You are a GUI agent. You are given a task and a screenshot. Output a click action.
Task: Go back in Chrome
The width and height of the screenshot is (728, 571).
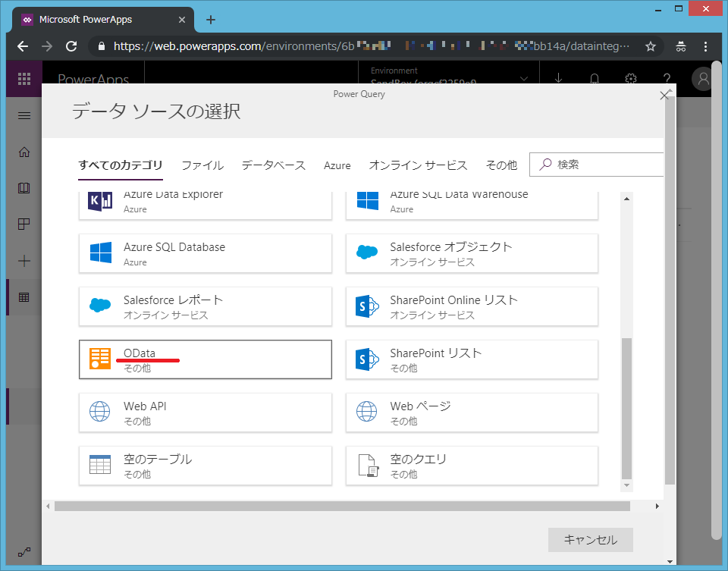[23, 46]
